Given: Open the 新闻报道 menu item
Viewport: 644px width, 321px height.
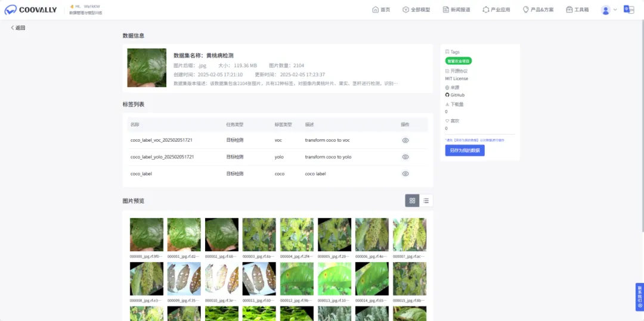Looking at the screenshot, I should [456, 10].
